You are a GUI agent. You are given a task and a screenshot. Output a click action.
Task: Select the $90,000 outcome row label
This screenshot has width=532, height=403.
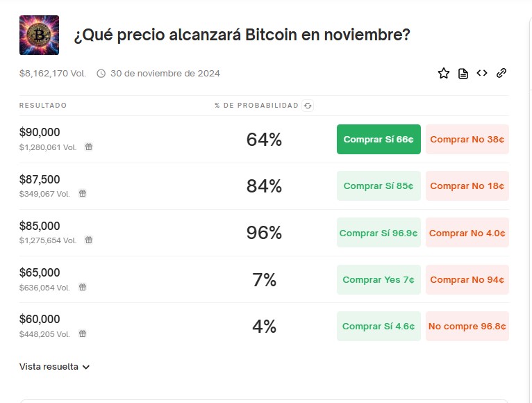click(x=40, y=132)
